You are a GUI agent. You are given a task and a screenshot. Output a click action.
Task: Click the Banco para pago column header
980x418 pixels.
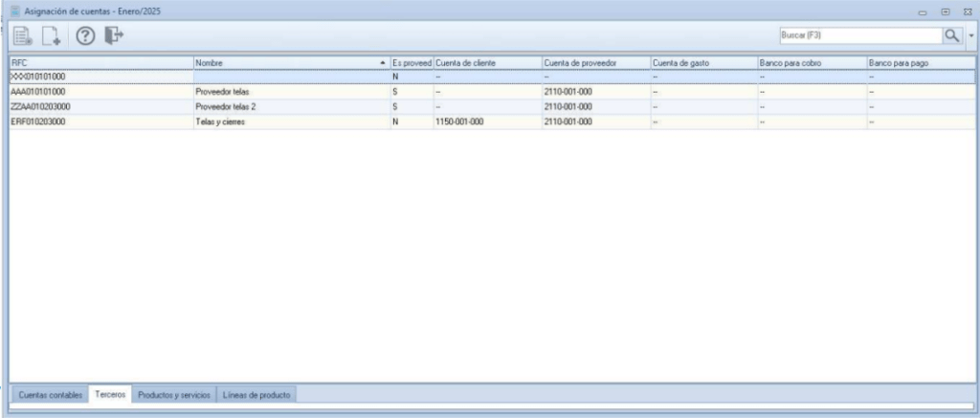921,63
